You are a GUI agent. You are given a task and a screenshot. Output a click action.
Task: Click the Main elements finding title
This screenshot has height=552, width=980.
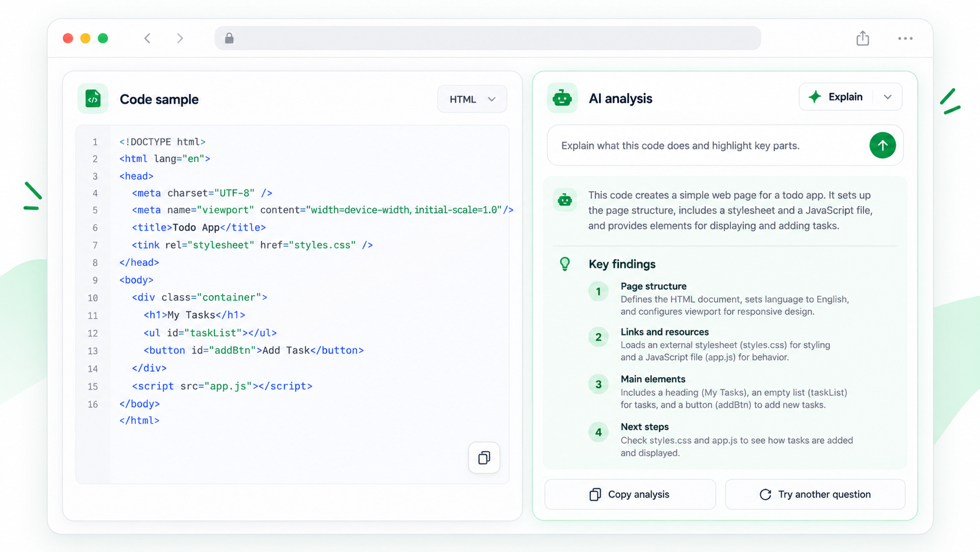tap(653, 379)
